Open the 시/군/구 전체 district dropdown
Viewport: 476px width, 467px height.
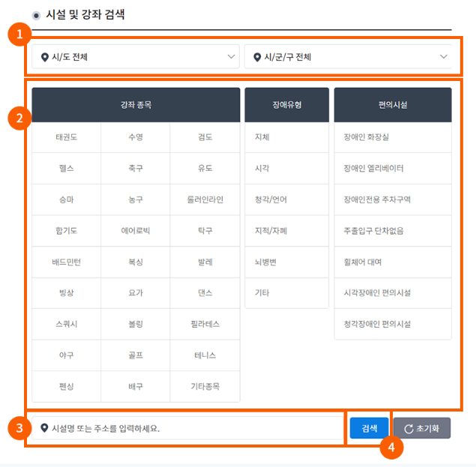click(348, 57)
